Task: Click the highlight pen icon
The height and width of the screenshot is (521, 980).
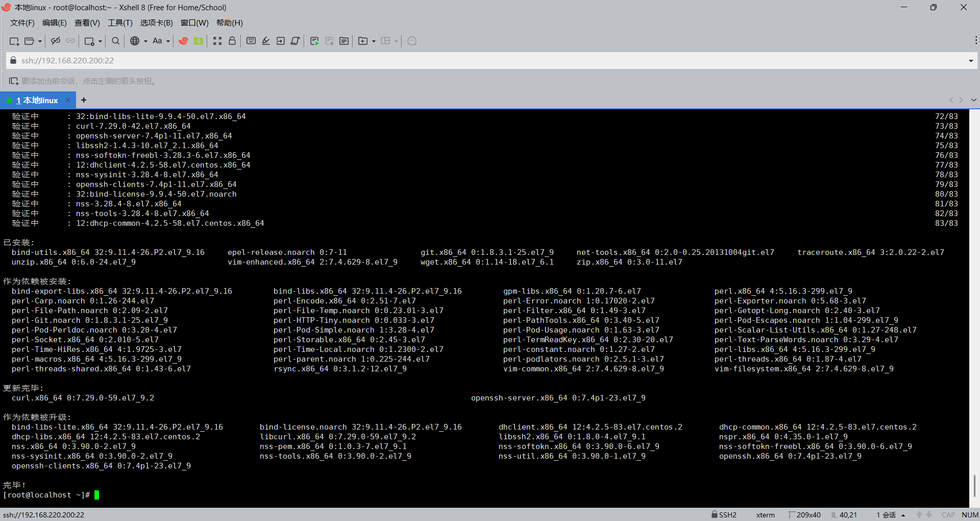Action: pos(266,41)
